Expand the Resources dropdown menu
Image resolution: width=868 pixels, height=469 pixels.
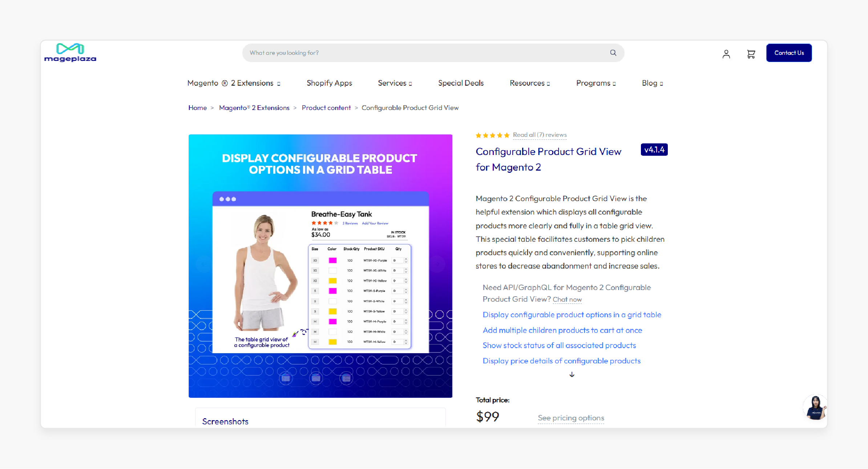pos(529,83)
